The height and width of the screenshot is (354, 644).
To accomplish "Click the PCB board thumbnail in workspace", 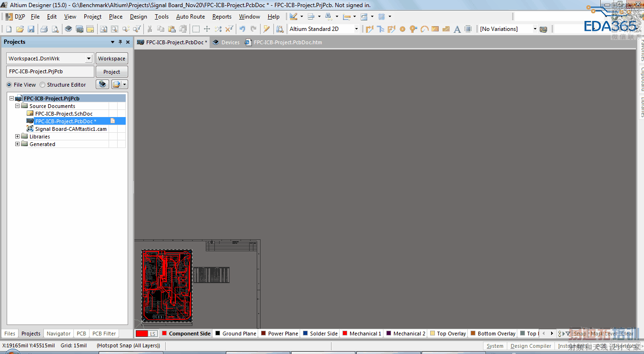I will click(167, 285).
